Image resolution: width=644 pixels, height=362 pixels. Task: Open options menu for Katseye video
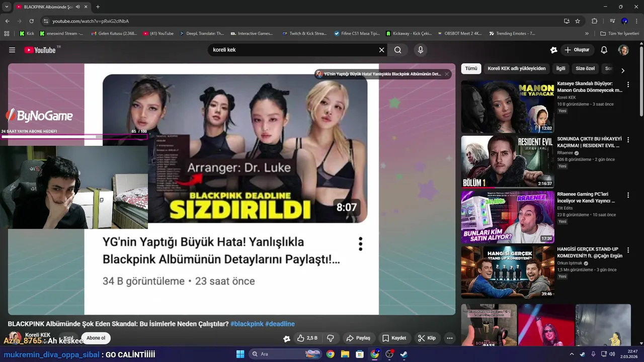pos(628,84)
